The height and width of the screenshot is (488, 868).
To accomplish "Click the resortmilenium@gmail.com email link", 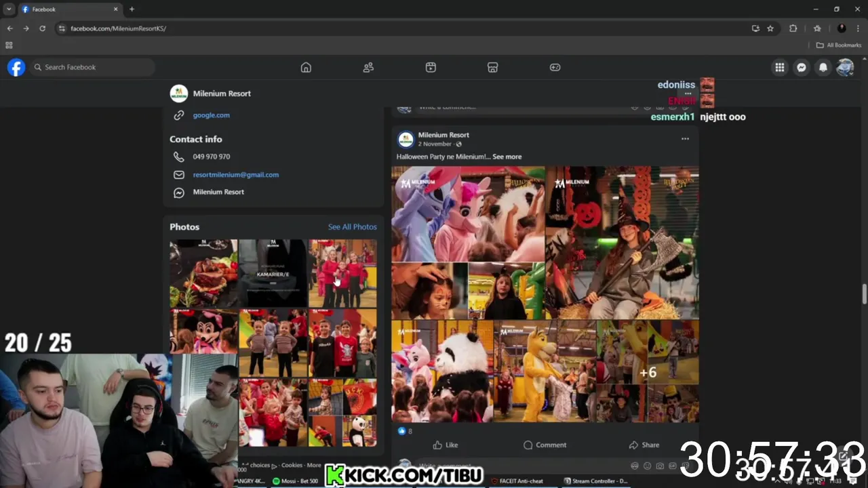I will point(235,175).
